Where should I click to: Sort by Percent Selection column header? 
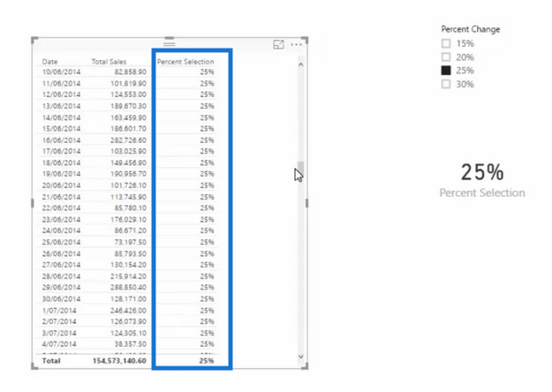click(185, 62)
